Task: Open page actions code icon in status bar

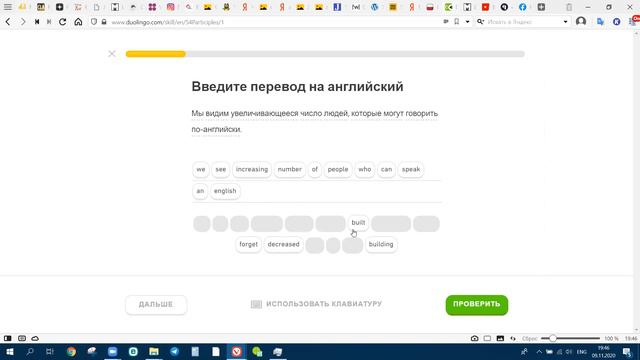Action: point(513,338)
